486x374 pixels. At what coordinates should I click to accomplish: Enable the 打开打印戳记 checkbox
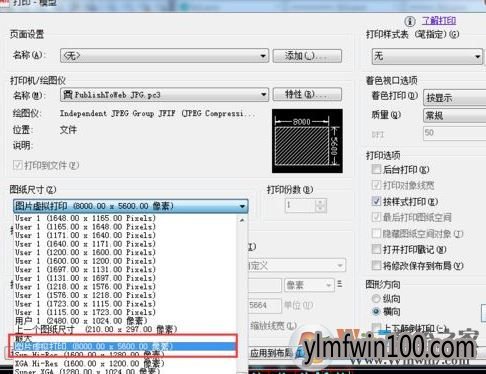[376, 249]
